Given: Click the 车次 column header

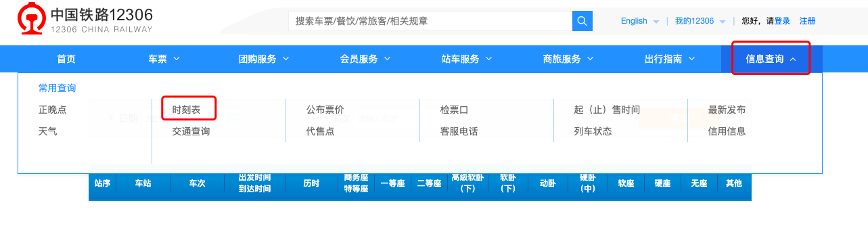Looking at the screenshot, I should (197, 183).
